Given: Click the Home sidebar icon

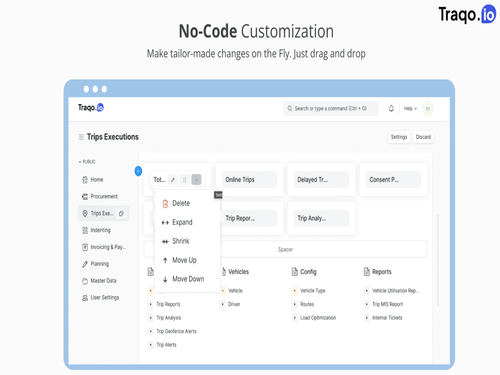Looking at the screenshot, I should [x=85, y=180].
